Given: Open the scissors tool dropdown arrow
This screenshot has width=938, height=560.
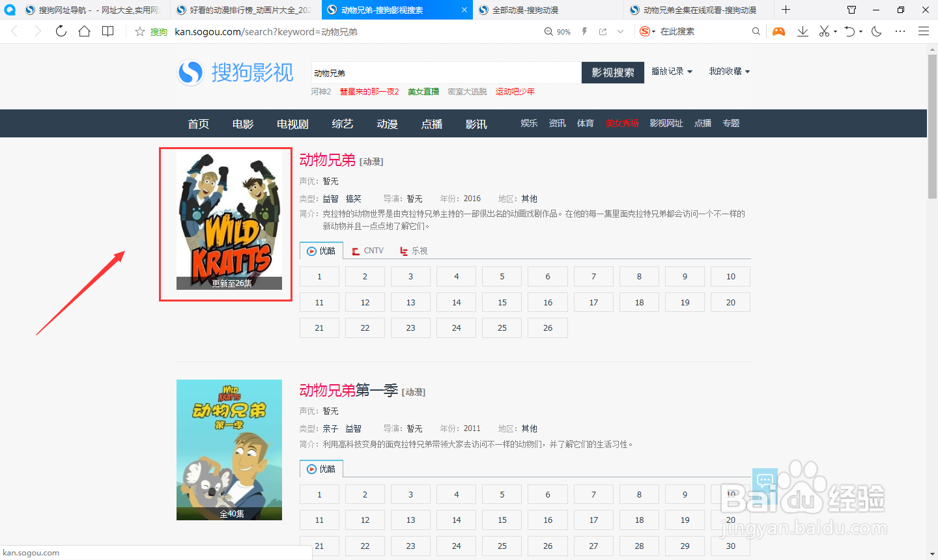Looking at the screenshot, I should pyautogui.click(x=835, y=32).
